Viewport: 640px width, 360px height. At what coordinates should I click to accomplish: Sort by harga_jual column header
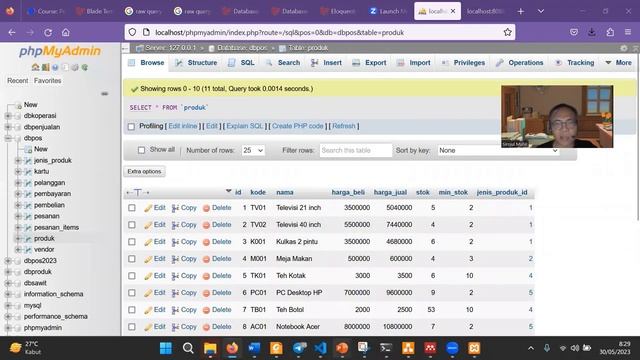tap(390, 192)
